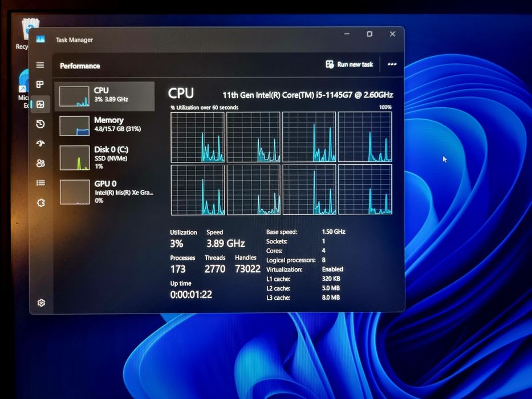
Task: Click the Disk 0 mini graph thumbnail
Action: point(75,158)
